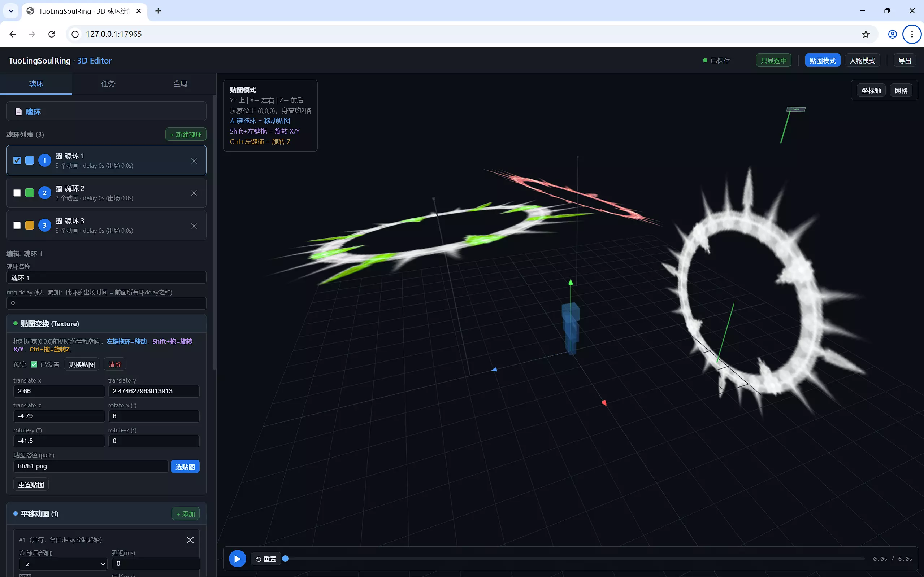Click the browser address bar URL
Screen dimensions: 924x577
[114, 34]
